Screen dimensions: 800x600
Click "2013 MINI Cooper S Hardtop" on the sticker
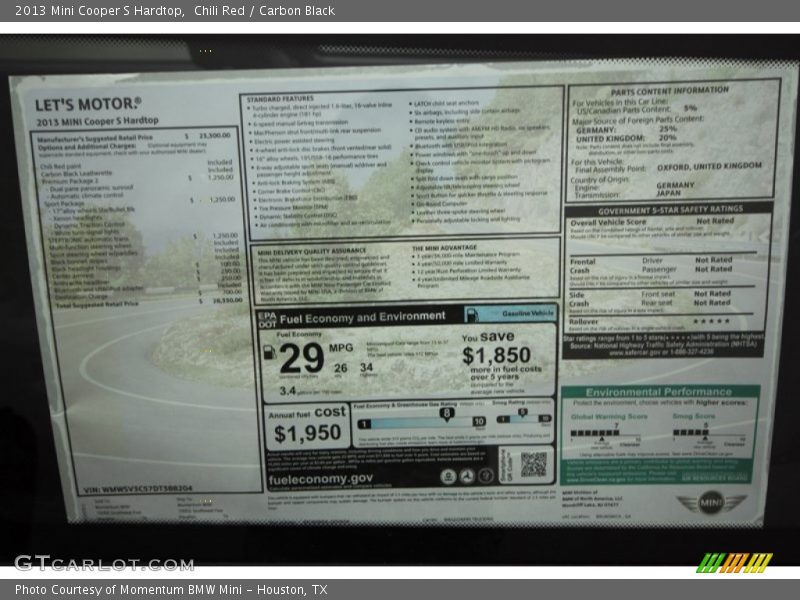(x=97, y=121)
